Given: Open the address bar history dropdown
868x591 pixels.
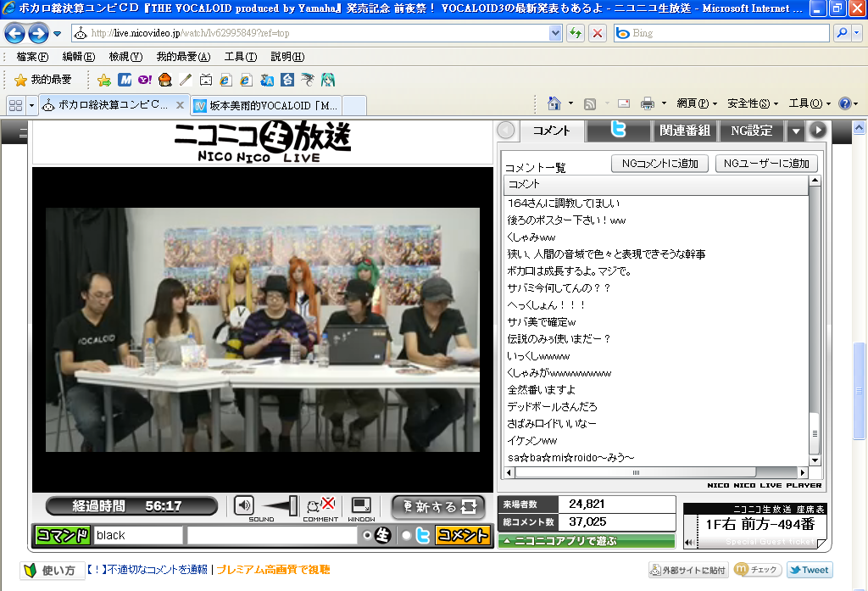Looking at the screenshot, I should coord(555,33).
